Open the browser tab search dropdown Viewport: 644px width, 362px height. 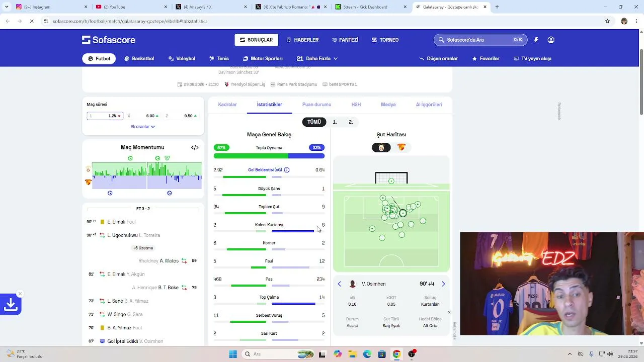tap(6, 7)
